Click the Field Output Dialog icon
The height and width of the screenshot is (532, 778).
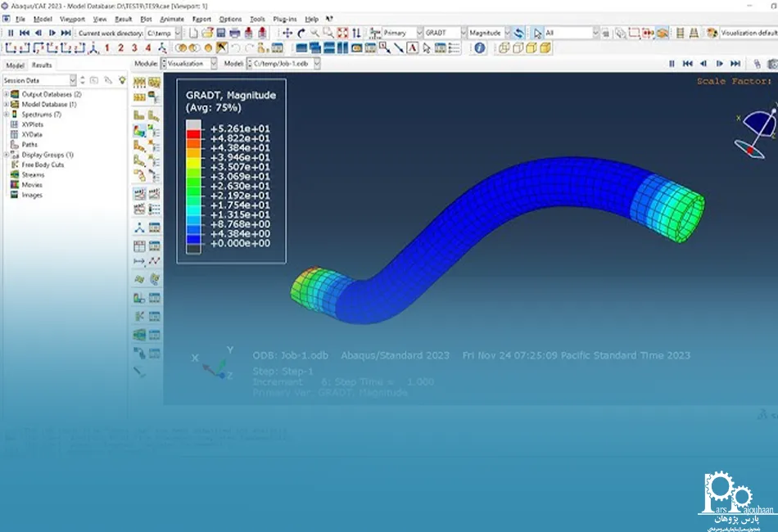coord(374,34)
